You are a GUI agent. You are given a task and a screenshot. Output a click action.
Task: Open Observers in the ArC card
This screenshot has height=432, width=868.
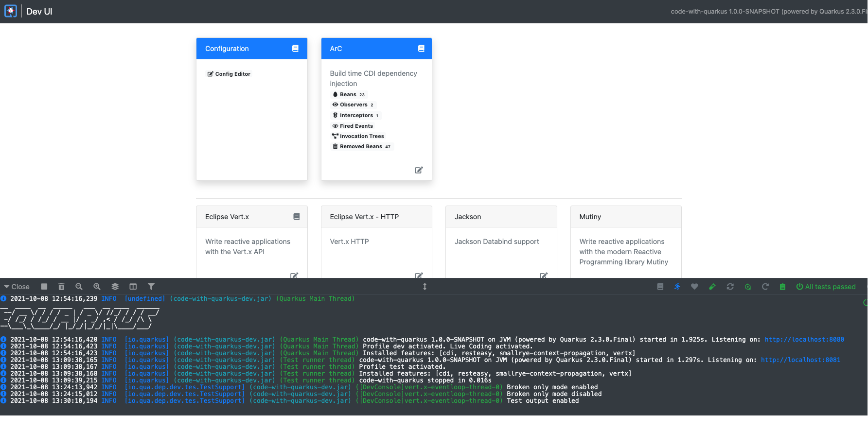(x=353, y=104)
